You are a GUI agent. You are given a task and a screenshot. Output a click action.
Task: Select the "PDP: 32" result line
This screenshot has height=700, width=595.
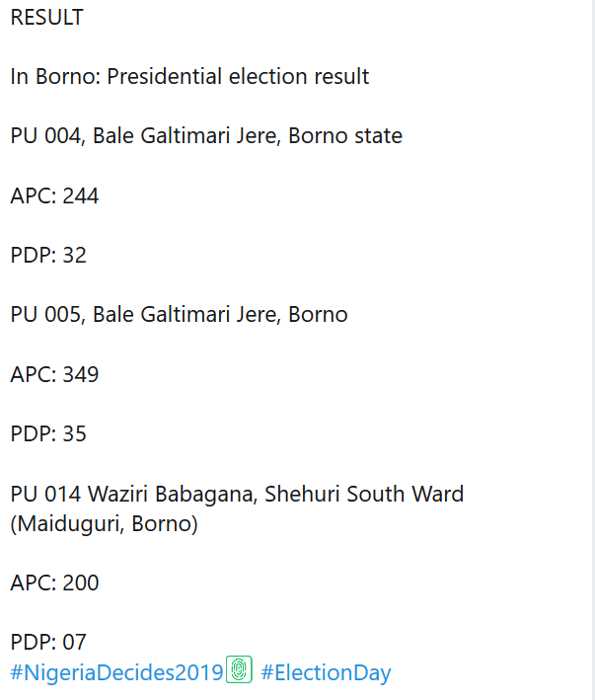click(x=49, y=255)
